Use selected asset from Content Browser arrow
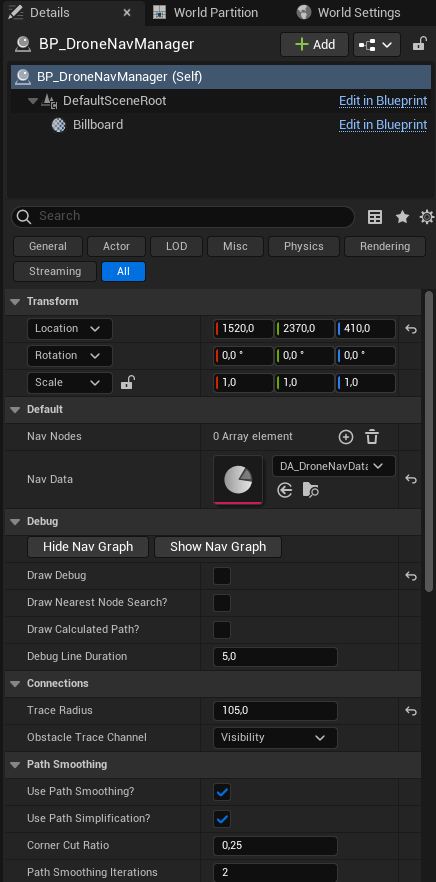436x882 pixels. click(285, 490)
